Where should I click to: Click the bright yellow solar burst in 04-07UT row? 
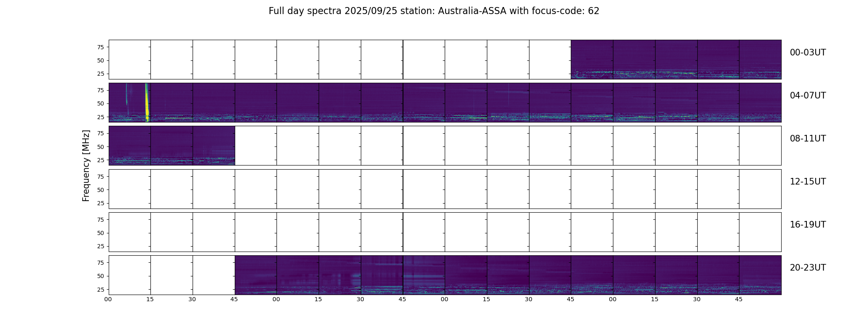[147, 102]
